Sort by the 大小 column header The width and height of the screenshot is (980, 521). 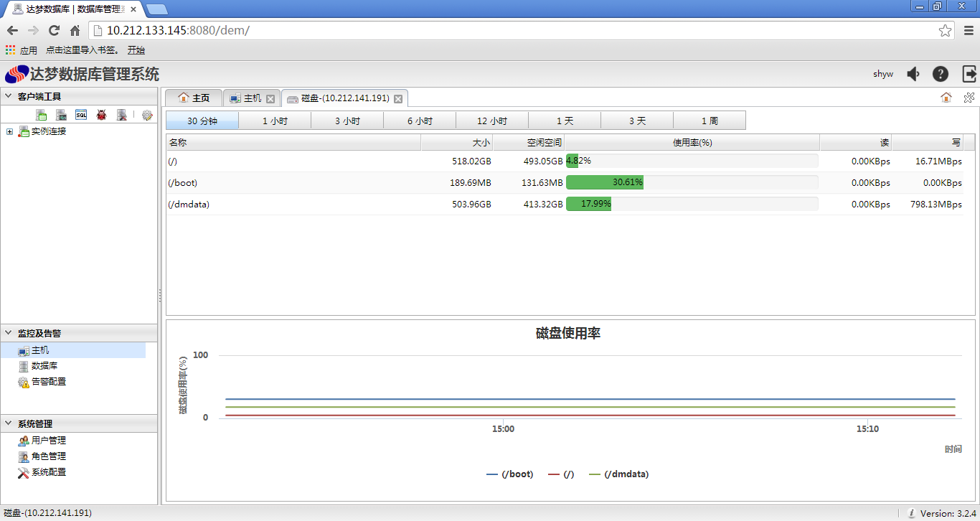click(457, 142)
